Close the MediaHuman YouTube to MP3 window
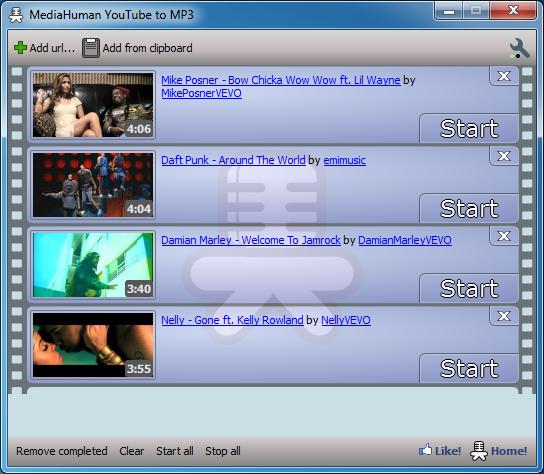This screenshot has height=474, width=544. [513, 11]
